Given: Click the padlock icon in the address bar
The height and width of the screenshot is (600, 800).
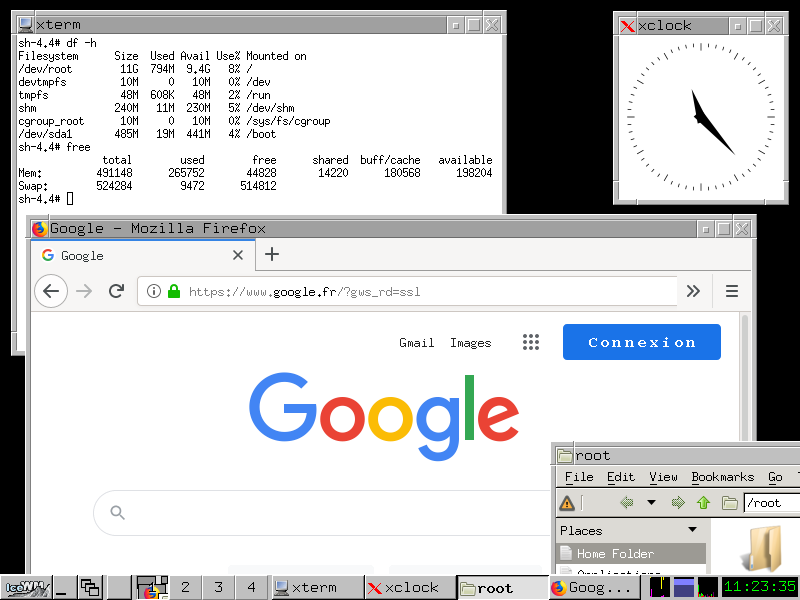Looking at the screenshot, I should tap(173, 291).
